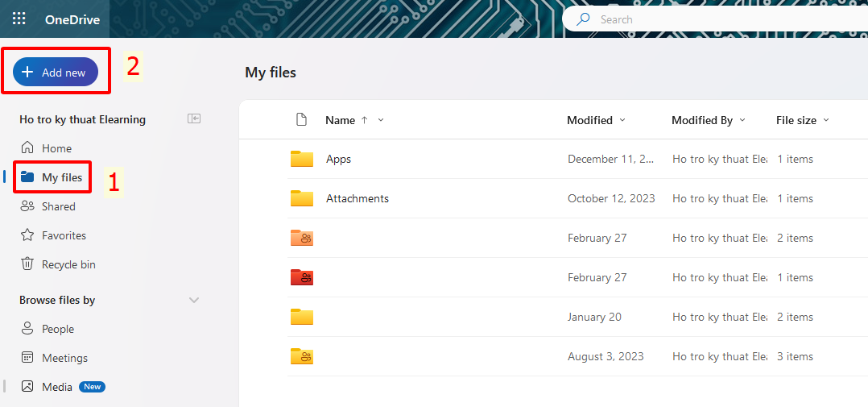Open the Attachments folder
Viewport: 868px width, 407px height.
tap(357, 198)
